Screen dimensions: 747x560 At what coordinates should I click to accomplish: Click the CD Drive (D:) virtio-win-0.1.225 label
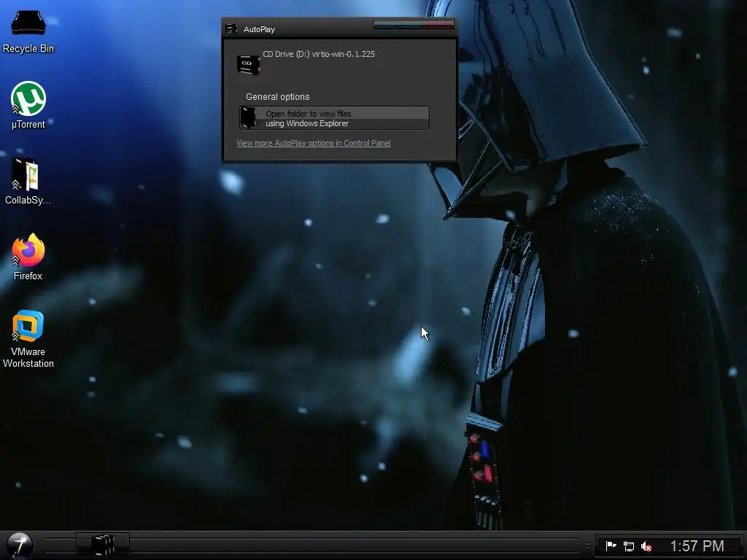319,54
